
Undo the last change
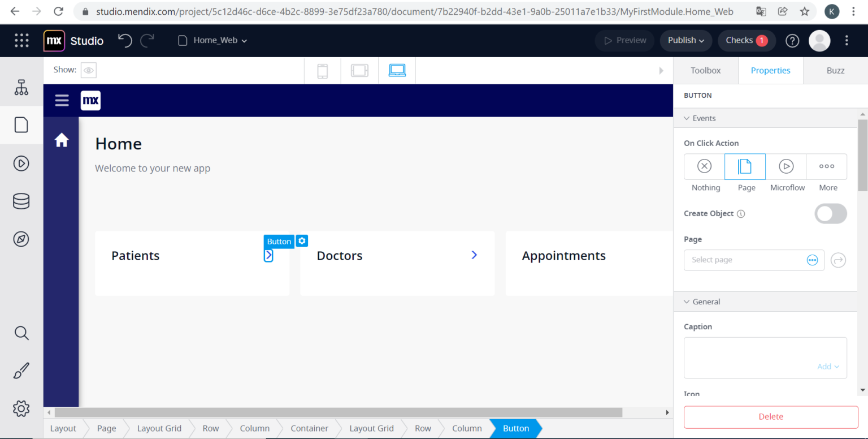tap(125, 40)
